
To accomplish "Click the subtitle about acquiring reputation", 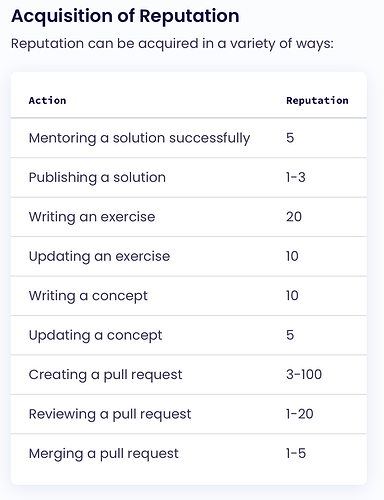I will (172, 44).
